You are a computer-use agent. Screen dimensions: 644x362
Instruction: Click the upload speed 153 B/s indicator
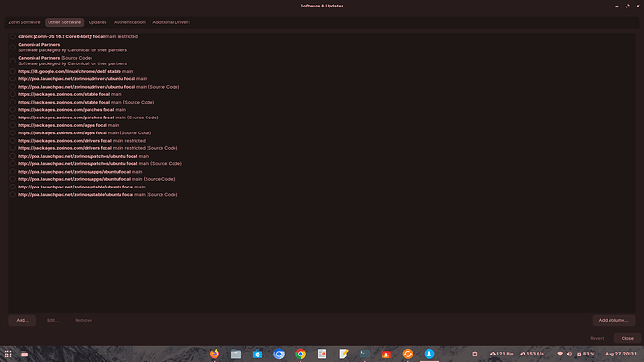point(532,354)
